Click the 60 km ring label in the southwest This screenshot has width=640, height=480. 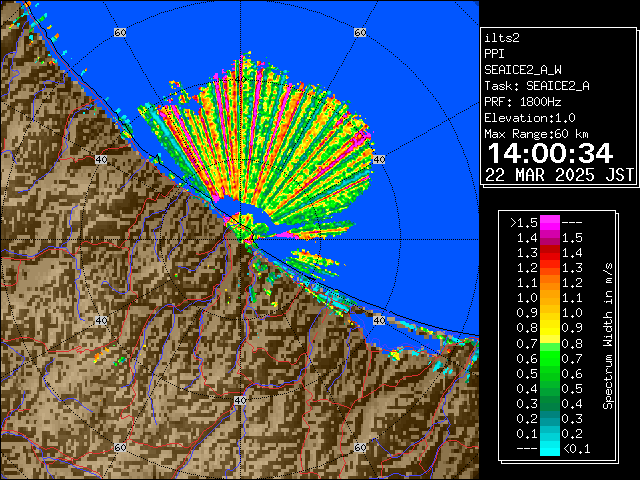coord(120,447)
